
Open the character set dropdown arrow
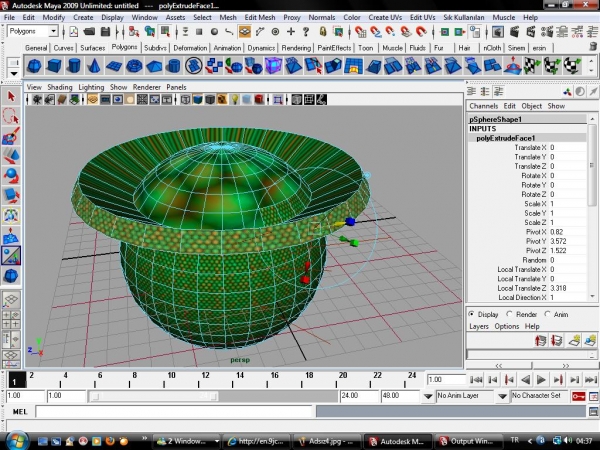[502, 396]
